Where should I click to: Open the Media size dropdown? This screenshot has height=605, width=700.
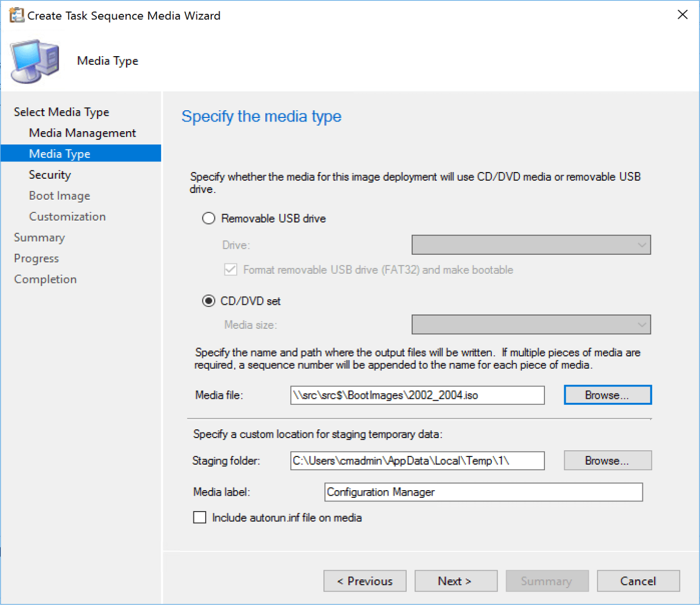[x=531, y=324]
